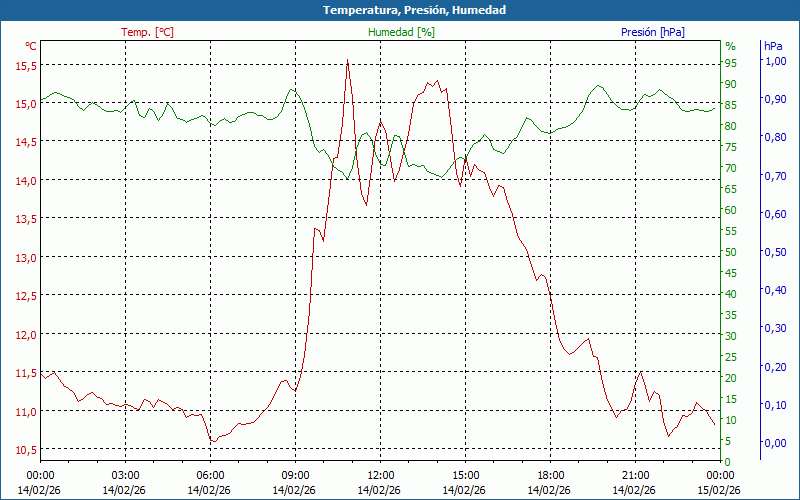Image resolution: width=800 pixels, height=500 pixels.
Task: Click the 95 tick on humidity axis
Action: [x=731, y=62]
